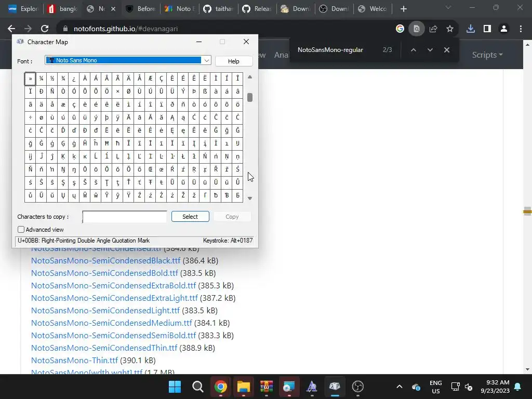Viewport: 532px width, 399px height.
Task: Click the address bar URL
Action: 126,29
